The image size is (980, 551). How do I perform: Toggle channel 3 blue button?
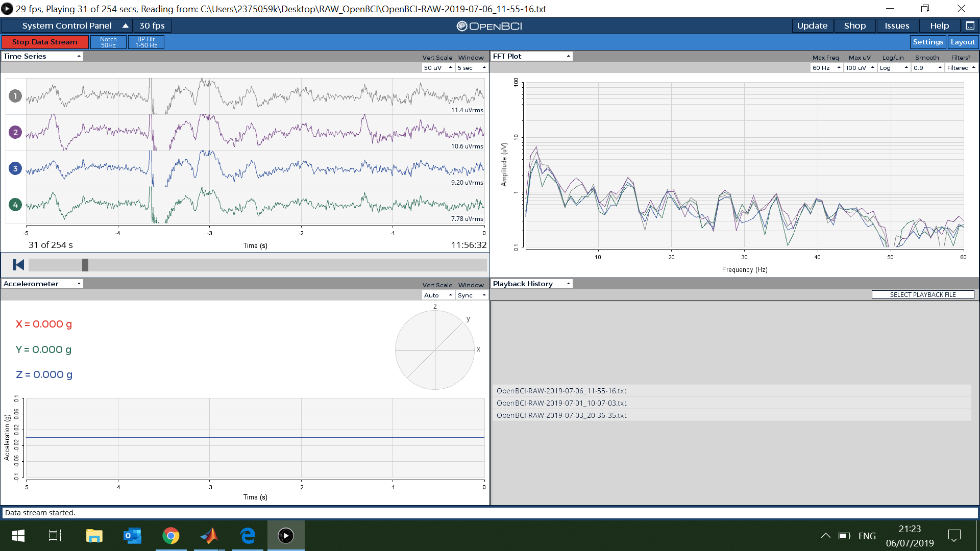tap(15, 168)
